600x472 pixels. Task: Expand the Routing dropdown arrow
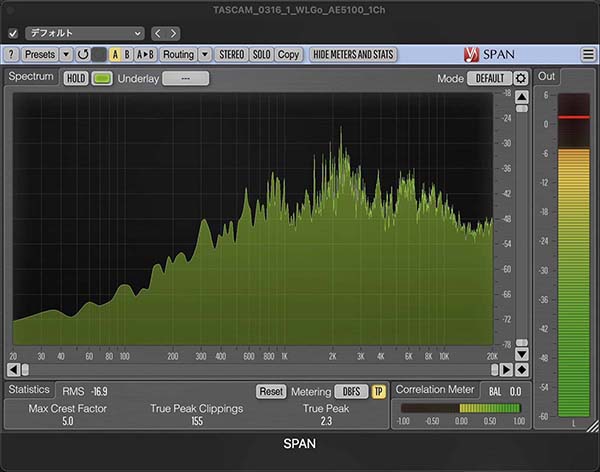[205, 55]
